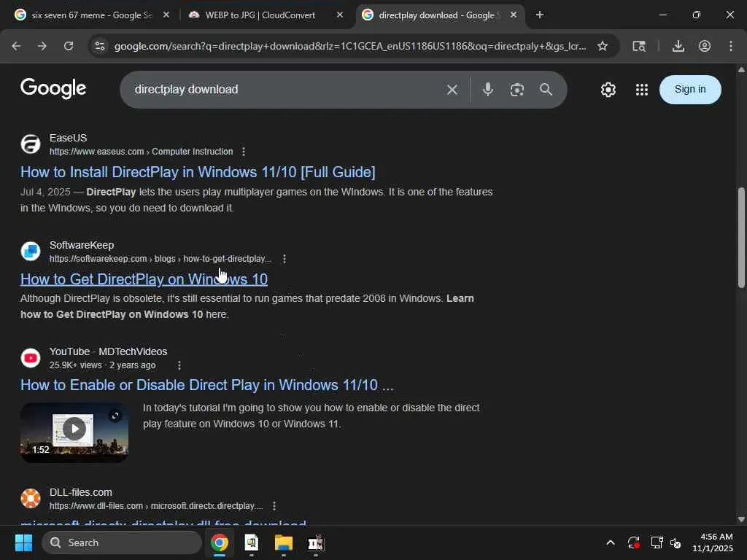
Task: Open more options for EaseUS result
Action: pos(244,152)
